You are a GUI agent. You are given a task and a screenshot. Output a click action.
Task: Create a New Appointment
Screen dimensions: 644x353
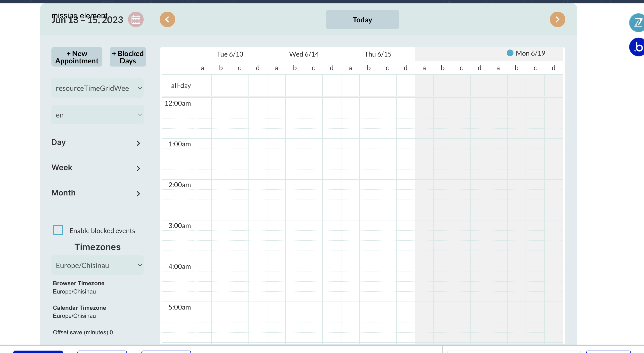[x=77, y=57]
